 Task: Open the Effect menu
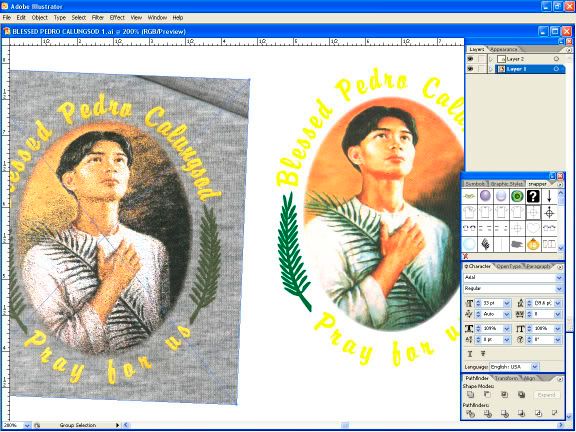tap(117, 17)
